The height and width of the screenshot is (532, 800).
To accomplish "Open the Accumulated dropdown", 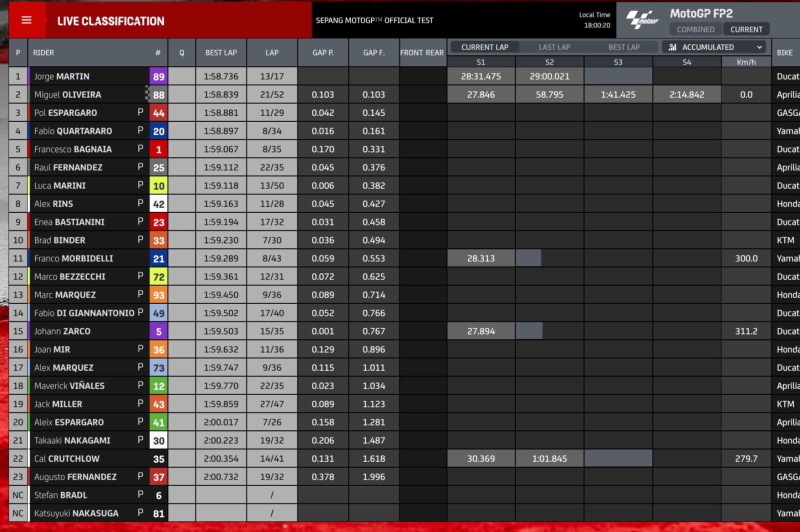I will pos(715,47).
